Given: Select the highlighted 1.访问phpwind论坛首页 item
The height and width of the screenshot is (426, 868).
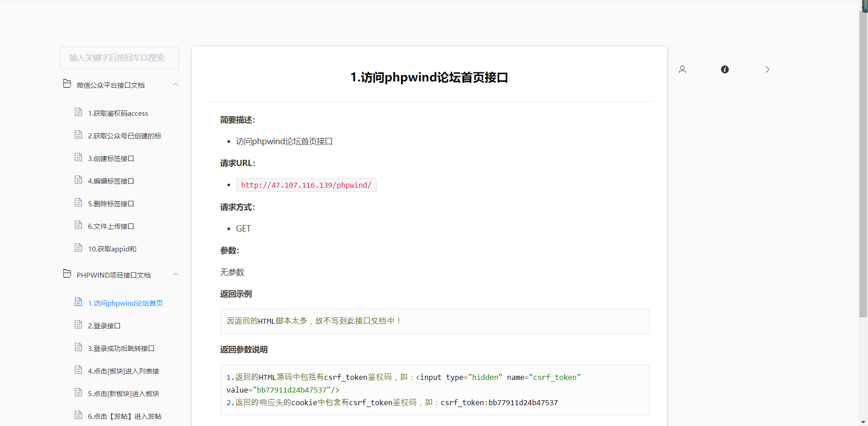Looking at the screenshot, I should [x=125, y=303].
